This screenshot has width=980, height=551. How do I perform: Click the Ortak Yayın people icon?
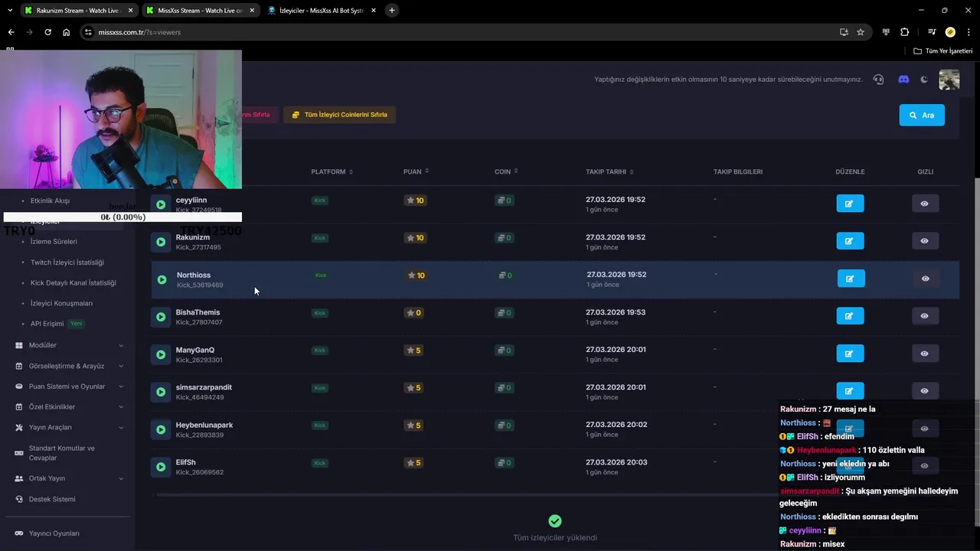click(19, 478)
